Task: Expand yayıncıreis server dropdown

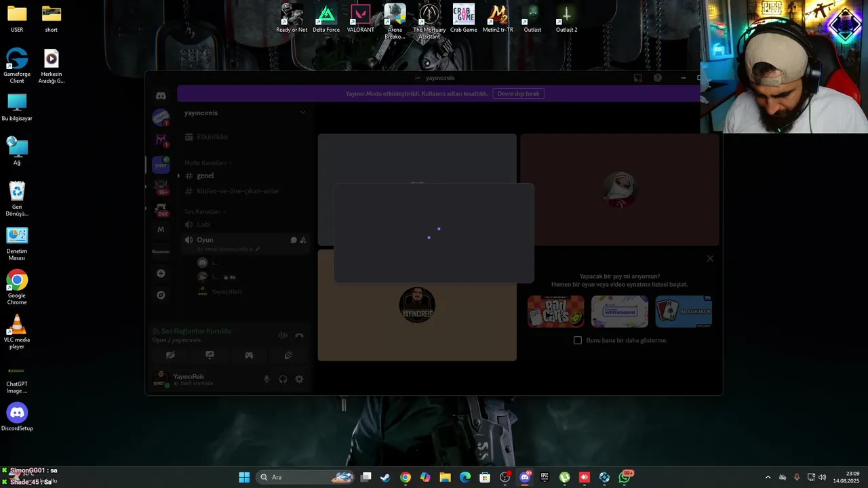Action: coord(302,113)
